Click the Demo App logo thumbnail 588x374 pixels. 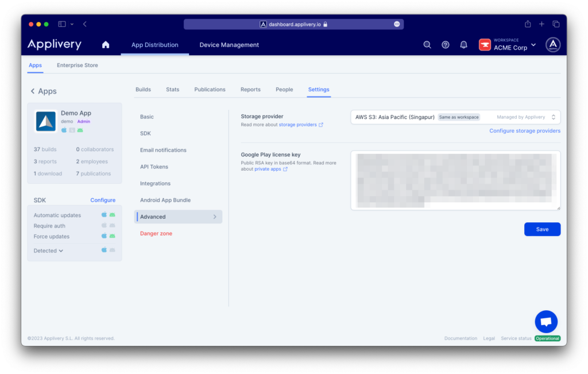pyautogui.click(x=46, y=122)
